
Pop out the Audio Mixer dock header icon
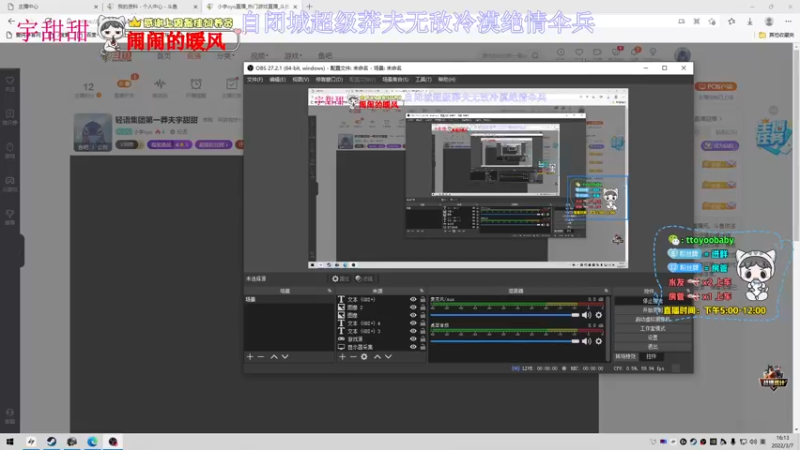tap(606, 291)
